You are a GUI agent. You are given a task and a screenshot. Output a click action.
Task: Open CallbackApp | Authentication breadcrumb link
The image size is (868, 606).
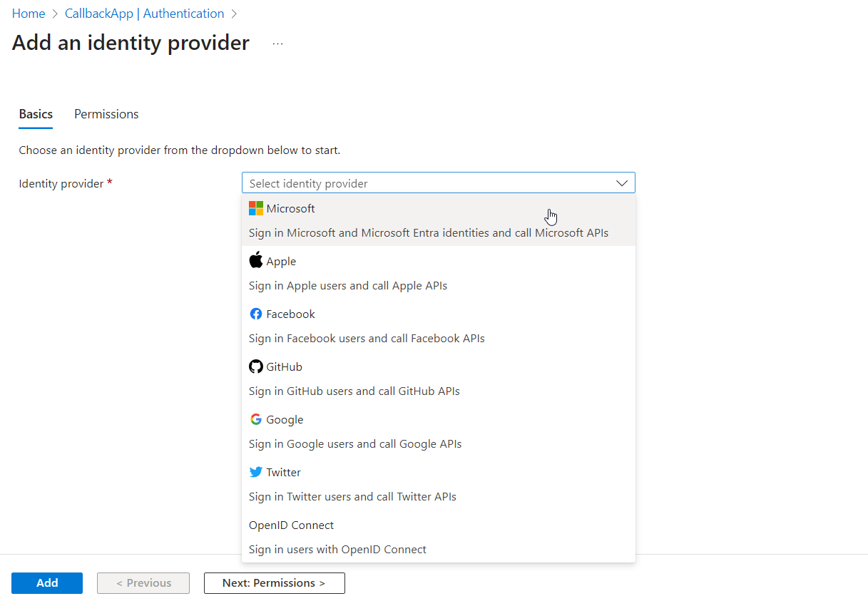tap(144, 13)
